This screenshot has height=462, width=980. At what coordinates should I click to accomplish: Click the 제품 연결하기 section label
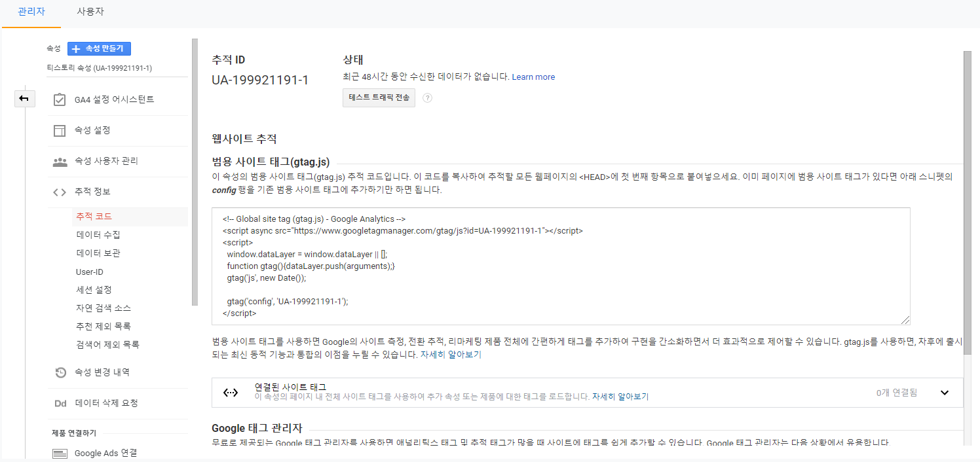(x=74, y=433)
